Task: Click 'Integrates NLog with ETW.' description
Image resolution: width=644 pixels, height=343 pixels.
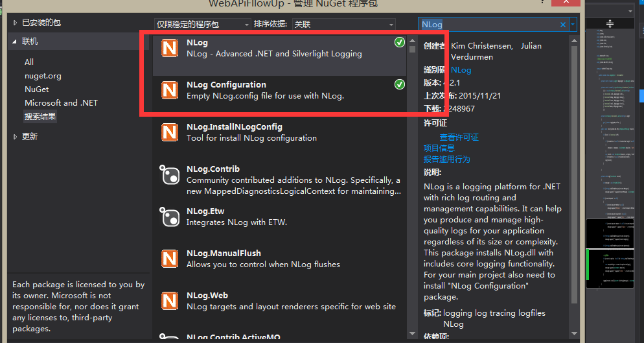Action: click(x=236, y=222)
